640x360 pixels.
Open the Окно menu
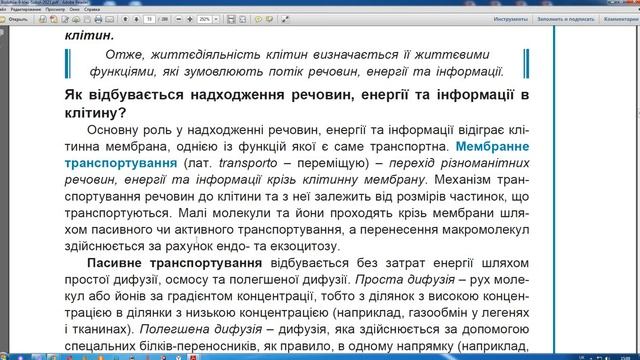75,9
